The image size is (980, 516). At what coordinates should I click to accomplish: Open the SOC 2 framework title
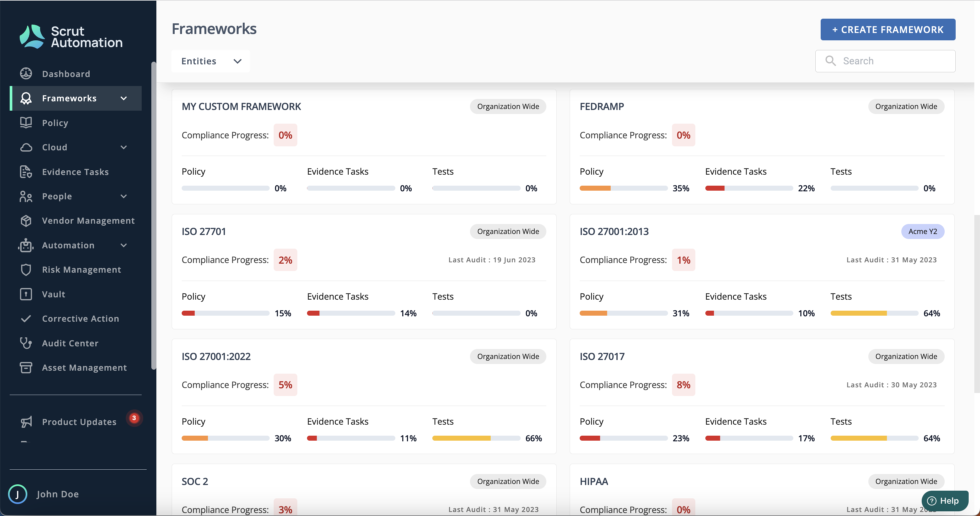(195, 481)
